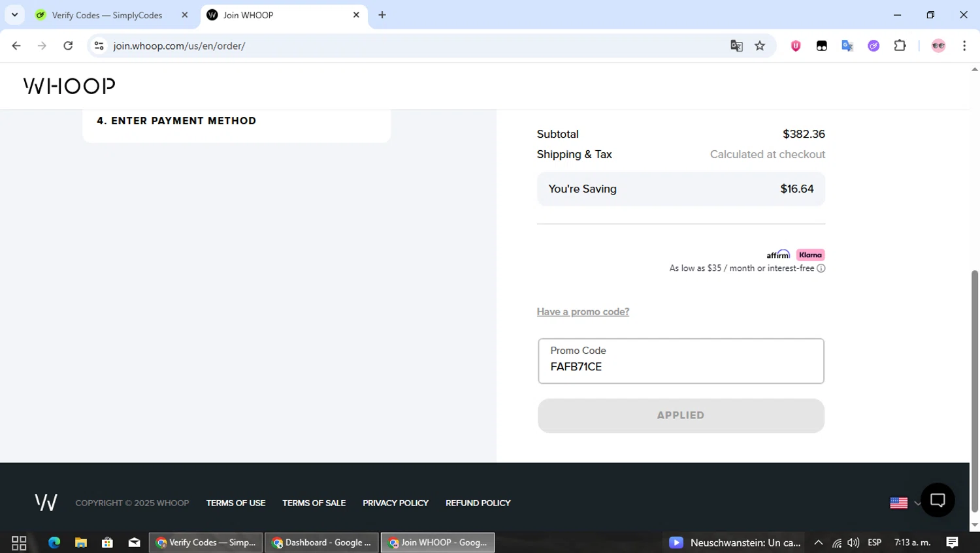Select the Join WHOOP taskbar window
The width and height of the screenshot is (980, 553).
coord(438,543)
